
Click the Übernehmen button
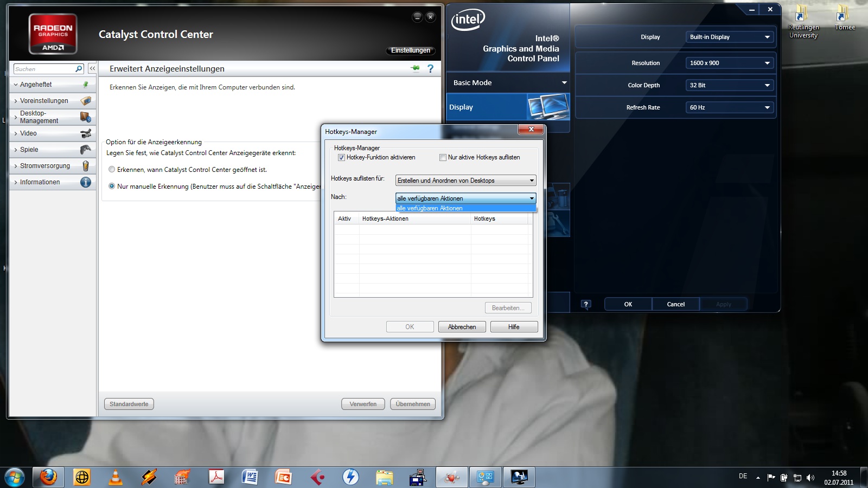413,404
